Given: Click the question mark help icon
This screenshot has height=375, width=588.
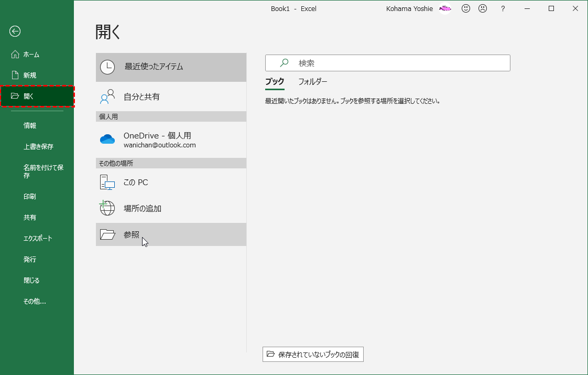Looking at the screenshot, I should [x=503, y=9].
